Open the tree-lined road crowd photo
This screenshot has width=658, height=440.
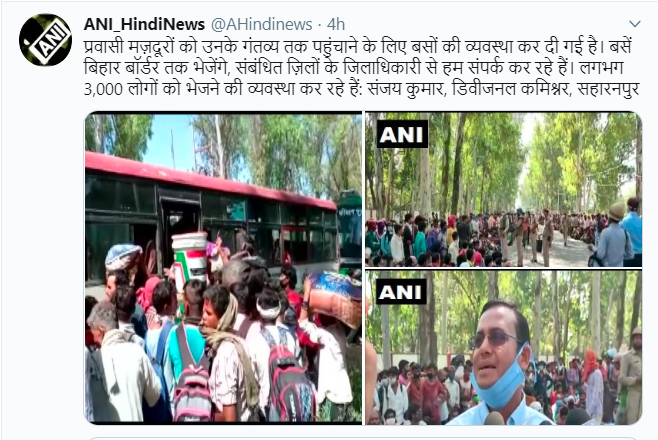503,189
